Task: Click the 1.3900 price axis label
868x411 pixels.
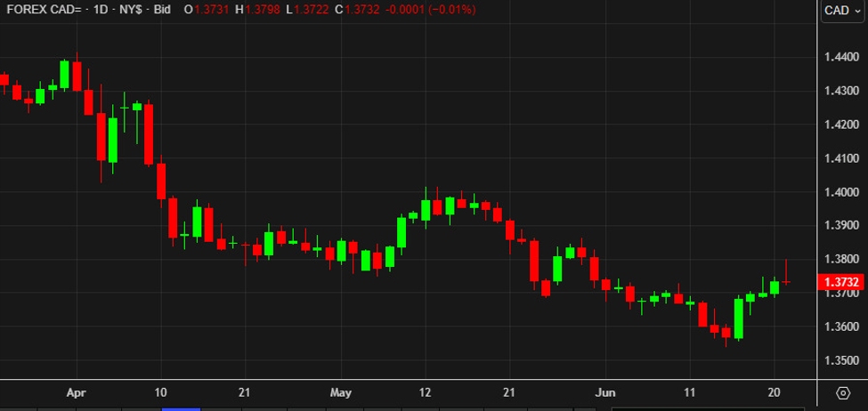Action: [841, 226]
